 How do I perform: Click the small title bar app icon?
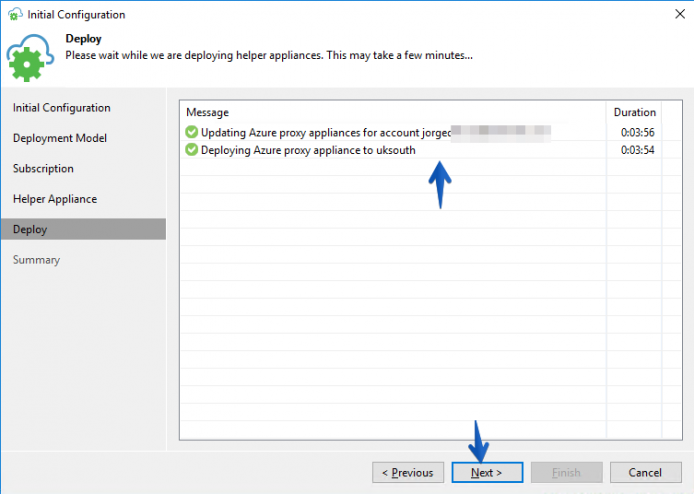tap(15, 14)
